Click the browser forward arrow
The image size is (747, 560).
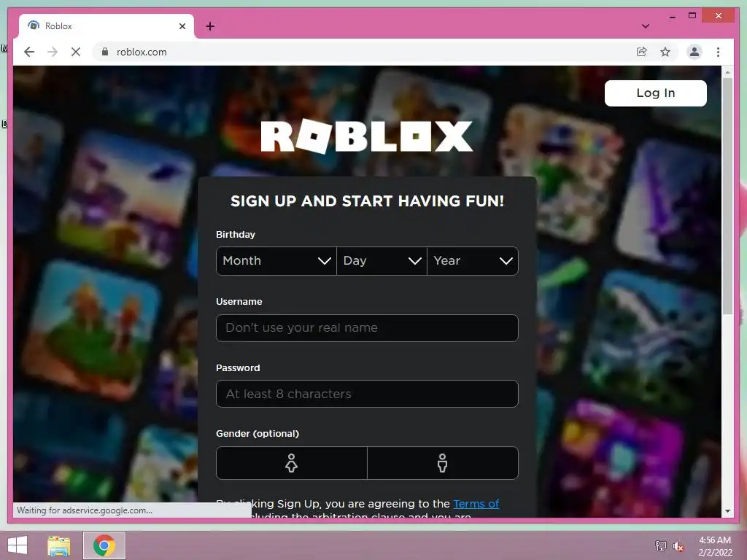pos(53,52)
